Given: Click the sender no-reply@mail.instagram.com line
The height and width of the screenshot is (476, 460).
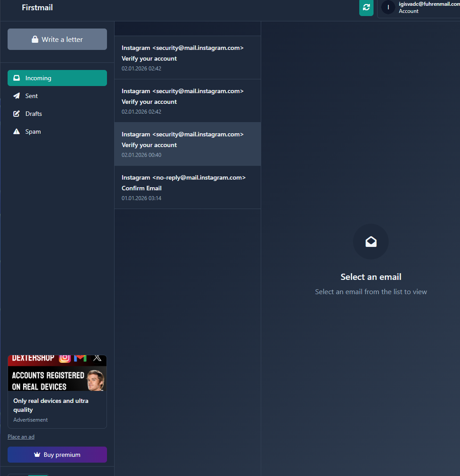Looking at the screenshot, I should tap(183, 177).
